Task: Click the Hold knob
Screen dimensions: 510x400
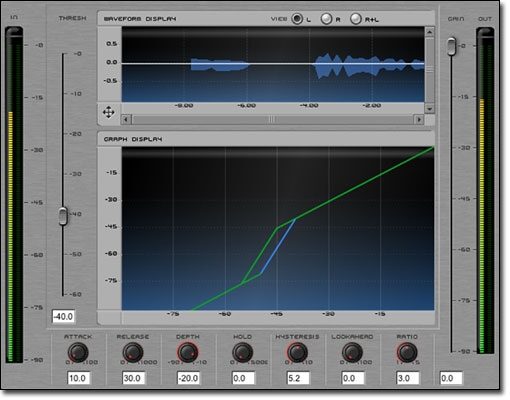Action: click(x=242, y=353)
